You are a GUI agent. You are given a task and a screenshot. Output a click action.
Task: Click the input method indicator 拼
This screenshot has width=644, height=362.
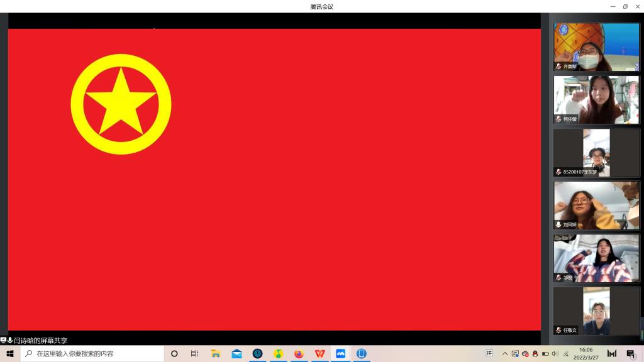point(489,354)
